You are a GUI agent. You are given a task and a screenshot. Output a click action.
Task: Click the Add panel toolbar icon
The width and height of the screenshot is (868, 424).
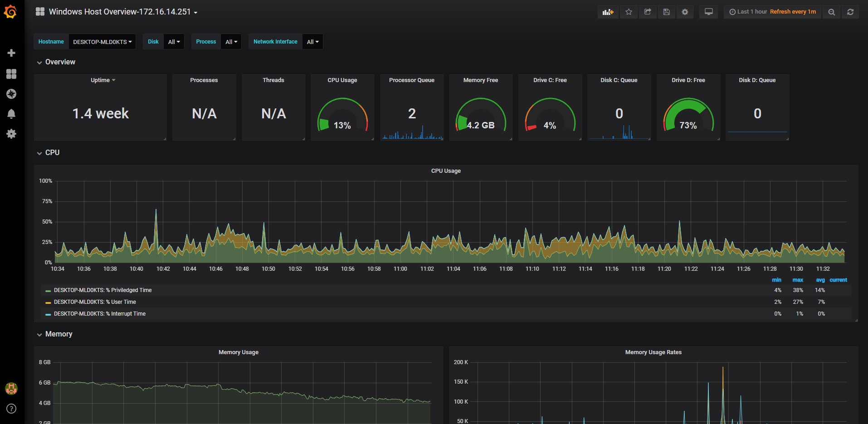pos(608,12)
